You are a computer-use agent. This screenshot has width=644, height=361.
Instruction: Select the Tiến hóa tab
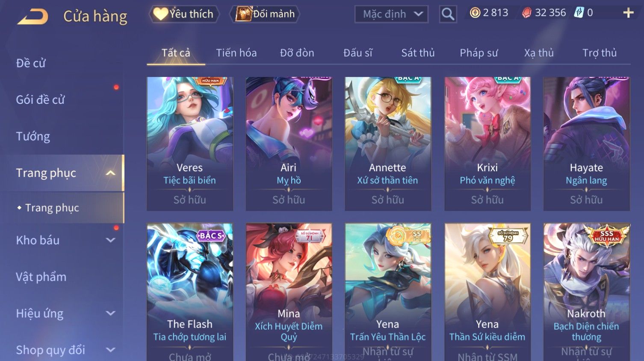tap(236, 53)
